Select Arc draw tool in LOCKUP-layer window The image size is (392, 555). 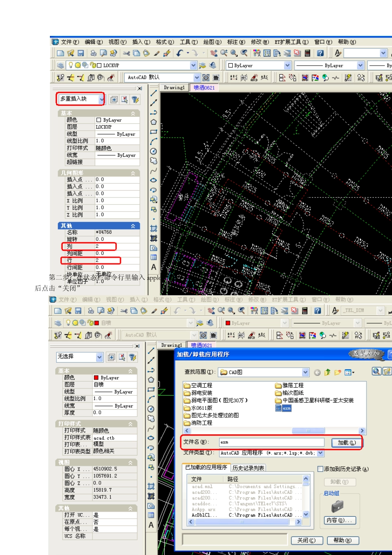coord(153,141)
